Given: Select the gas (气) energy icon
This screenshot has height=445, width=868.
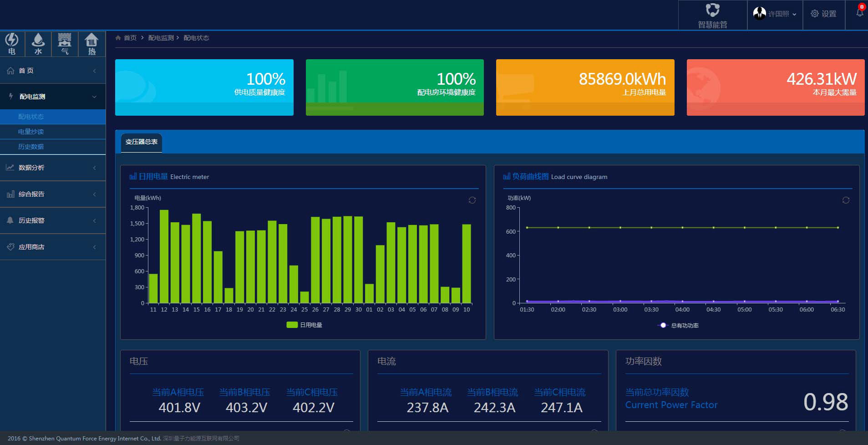Looking at the screenshot, I should (65, 44).
